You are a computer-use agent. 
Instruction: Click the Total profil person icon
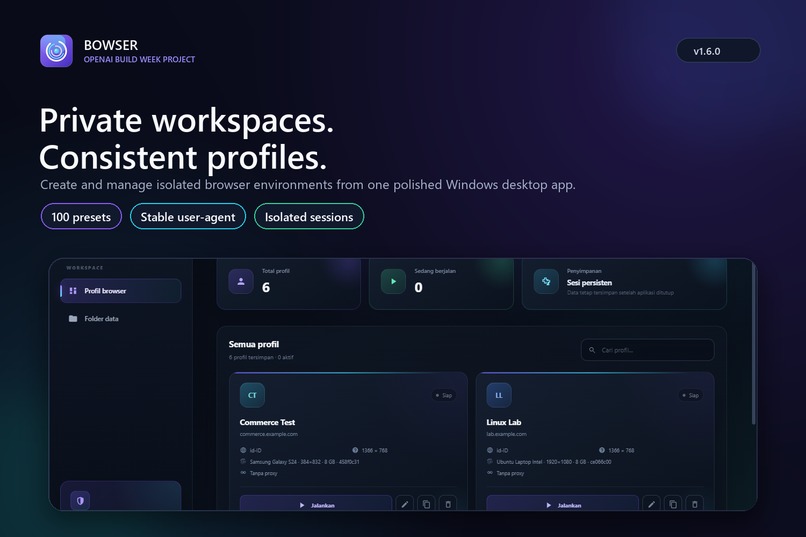tap(241, 281)
